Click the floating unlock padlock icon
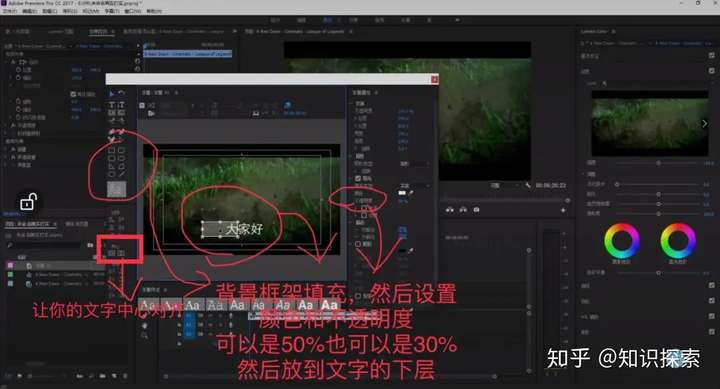 coord(28,202)
